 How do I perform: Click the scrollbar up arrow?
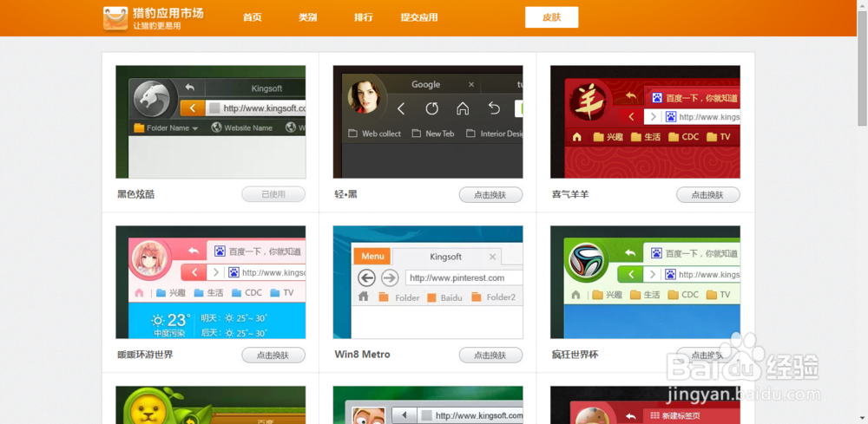[863, 4]
